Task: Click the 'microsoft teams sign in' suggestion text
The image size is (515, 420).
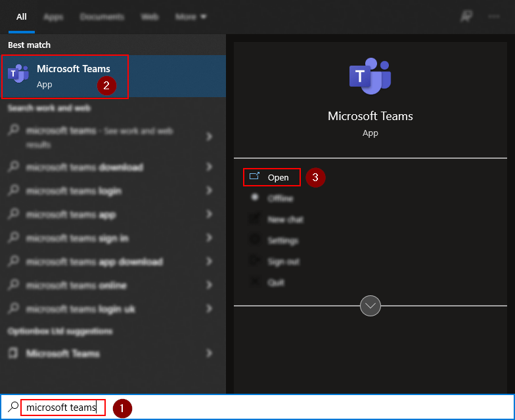Action: (x=78, y=238)
